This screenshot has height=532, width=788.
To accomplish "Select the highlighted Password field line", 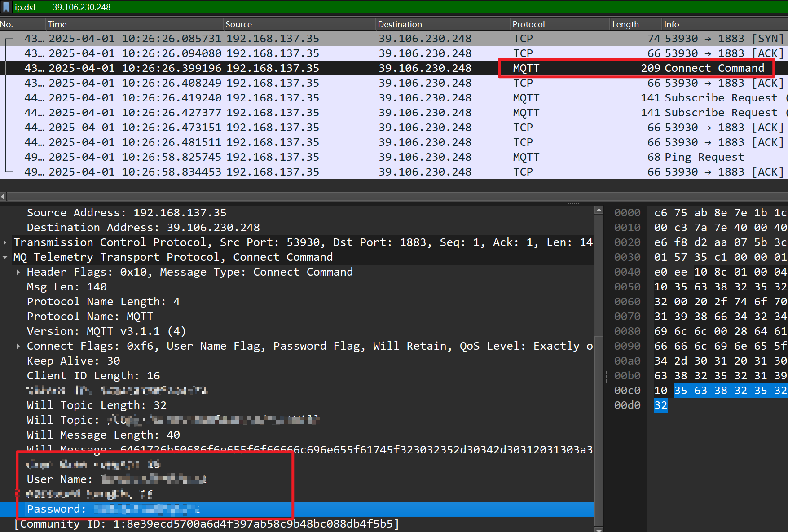I will coord(297,509).
